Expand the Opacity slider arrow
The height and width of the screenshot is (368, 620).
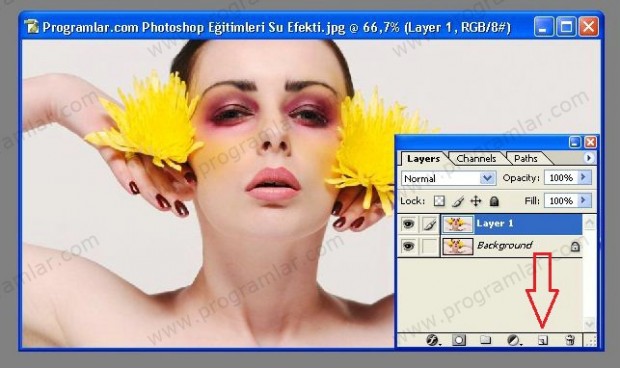click(584, 177)
